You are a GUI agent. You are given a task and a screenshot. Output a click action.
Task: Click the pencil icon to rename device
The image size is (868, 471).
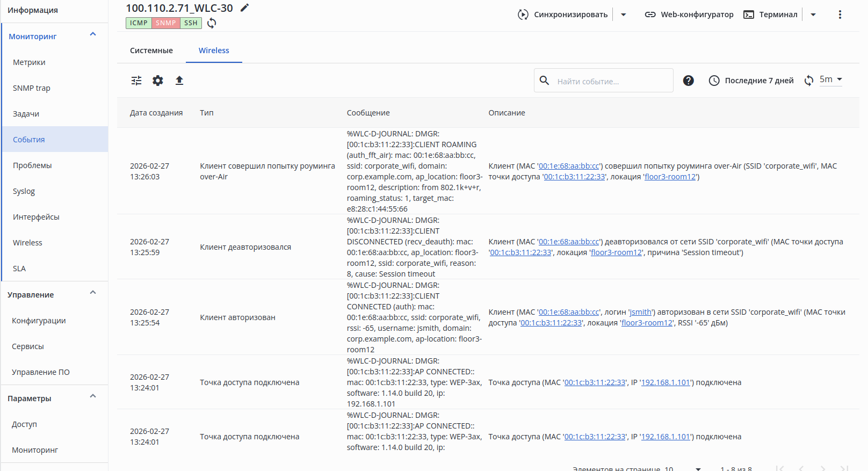click(245, 8)
